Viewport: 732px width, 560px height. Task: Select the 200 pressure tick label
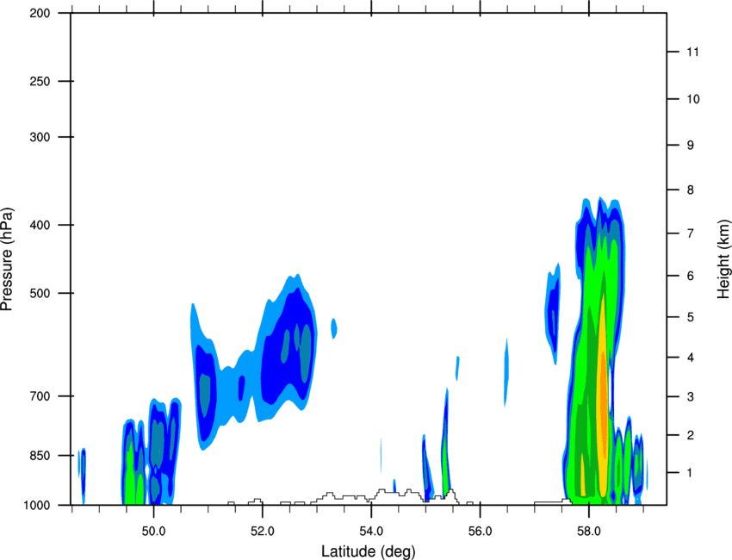click(40, 13)
